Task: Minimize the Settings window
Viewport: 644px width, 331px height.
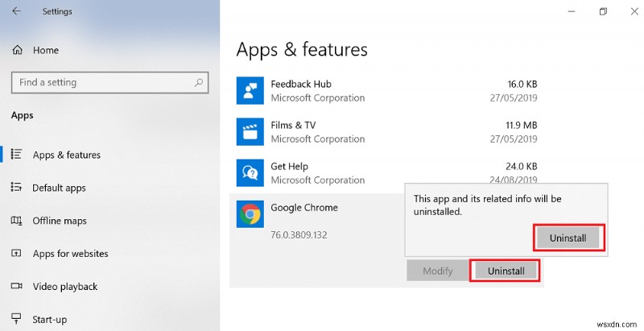Action: pos(572,11)
